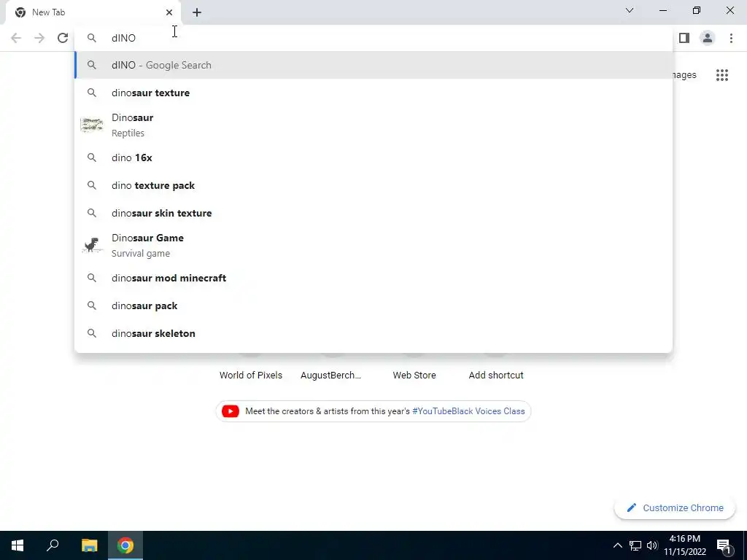Go back using the back arrow

tap(16, 38)
